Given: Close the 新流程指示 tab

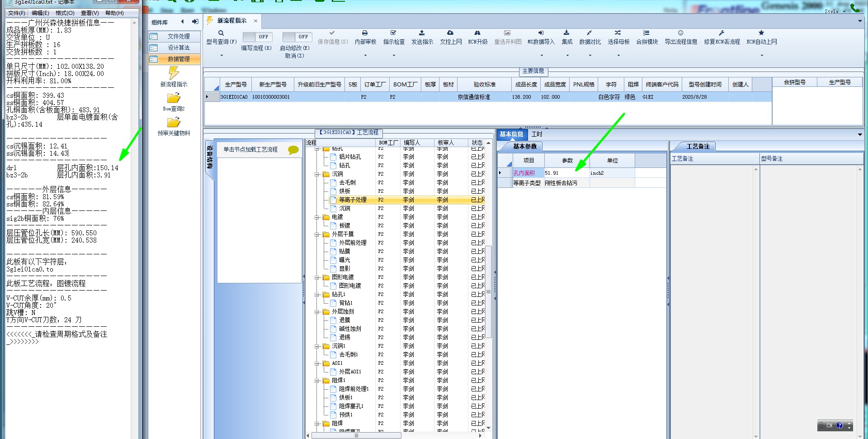Looking at the screenshot, I should click(x=255, y=21).
